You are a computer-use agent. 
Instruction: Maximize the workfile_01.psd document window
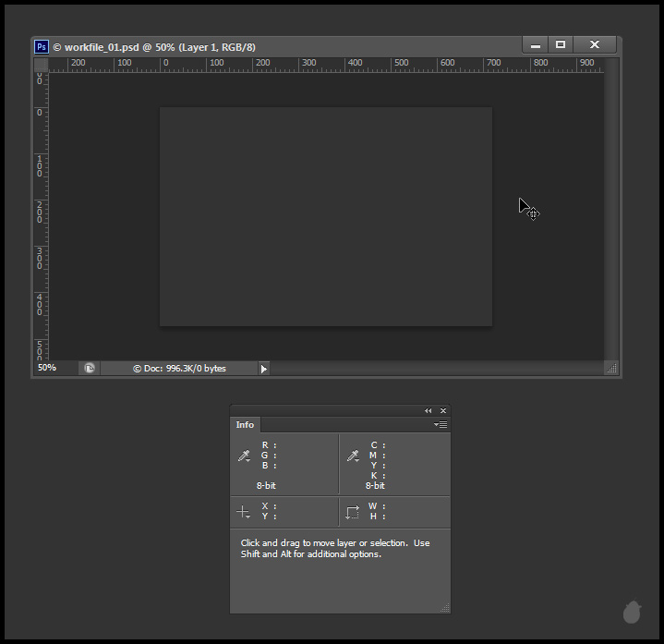(560, 45)
